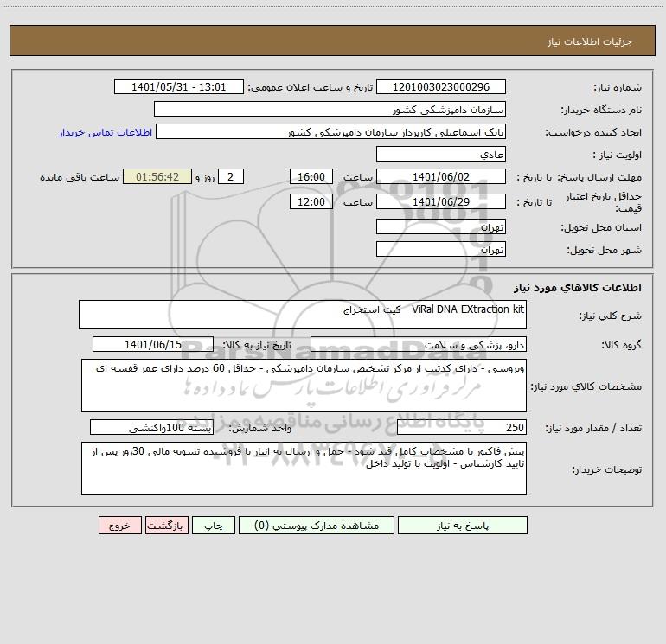The height and width of the screenshot is (644, 666).
Task: Click the buyer notes text area
Action: coord(304,469)
